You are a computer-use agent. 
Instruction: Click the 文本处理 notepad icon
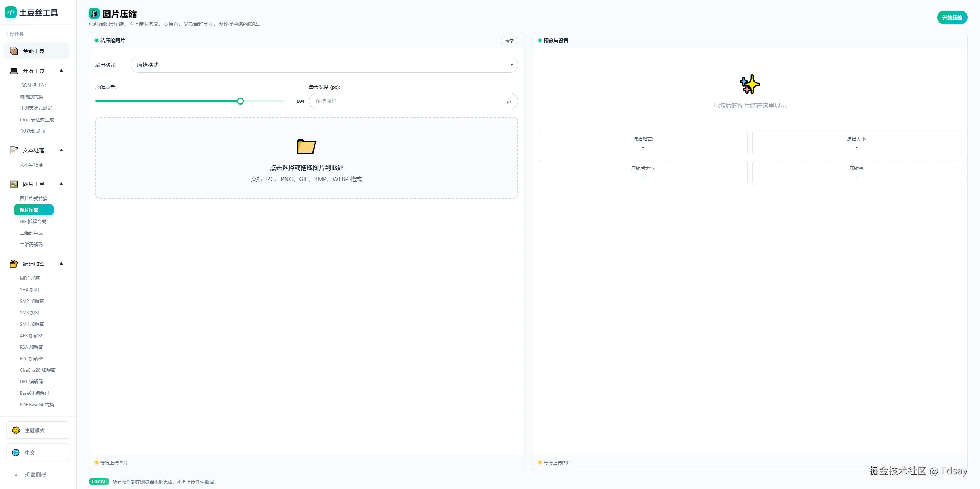click(14, 150)
